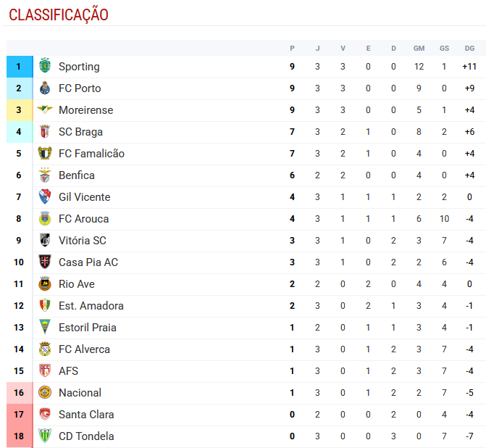
Task: Click the Classificação heading
Action: point(59,14)
